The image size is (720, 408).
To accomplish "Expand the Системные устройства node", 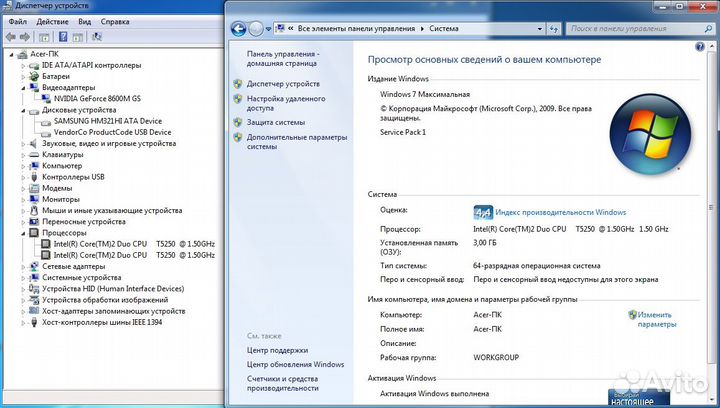I will 23,278.
